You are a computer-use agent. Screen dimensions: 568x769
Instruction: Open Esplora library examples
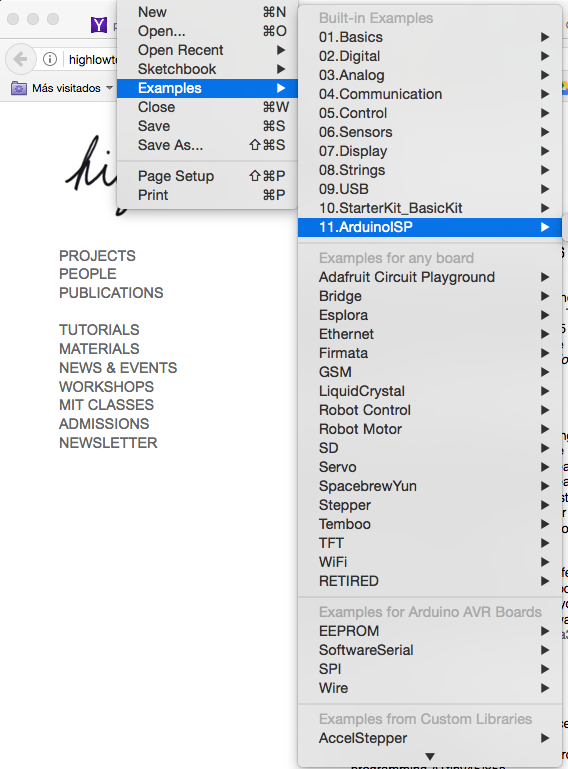pos(430,315)
